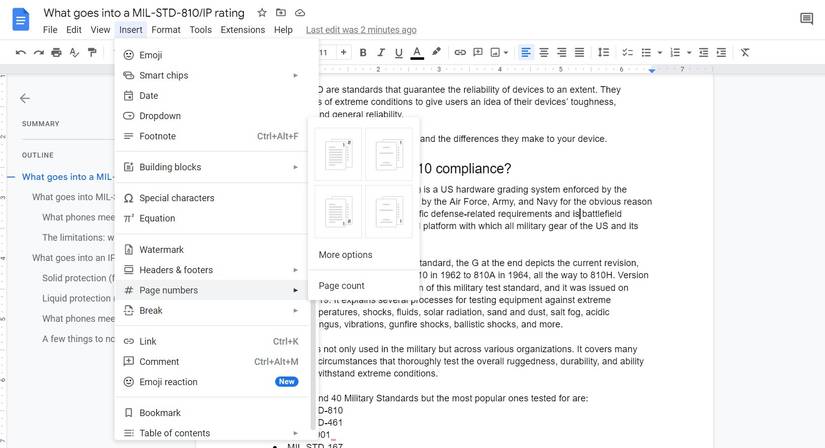825x448 pixels.
Task: Toggle bold formatting
Action: (x=363, y=53)
